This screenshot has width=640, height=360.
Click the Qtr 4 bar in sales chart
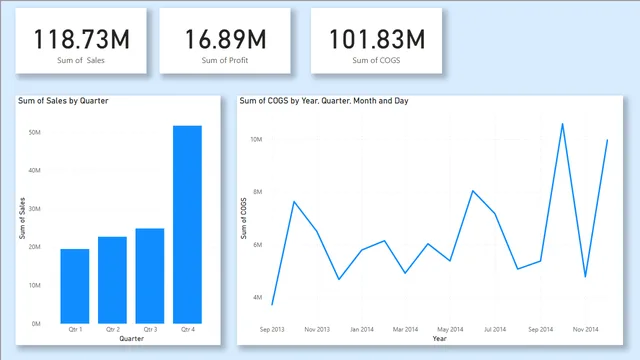[x=187, y=224]
